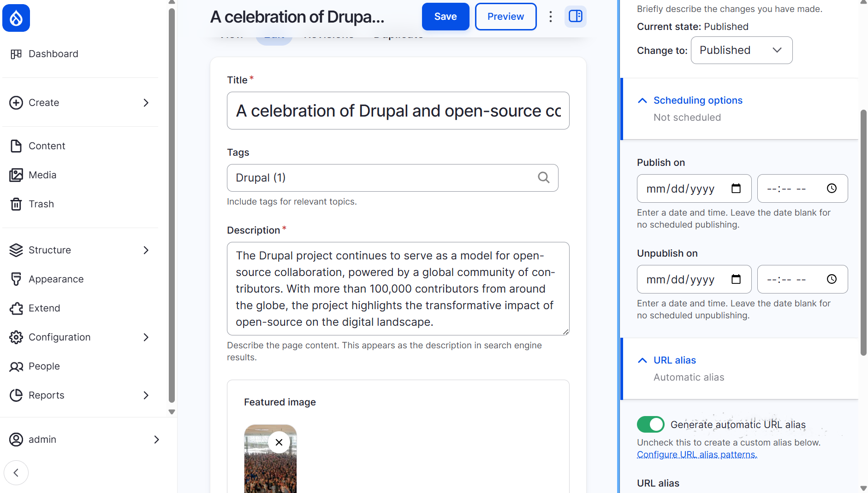The image size is (868, 493).
Task: Click the Configuration gear icon
Action: click(x=16, y=337)
